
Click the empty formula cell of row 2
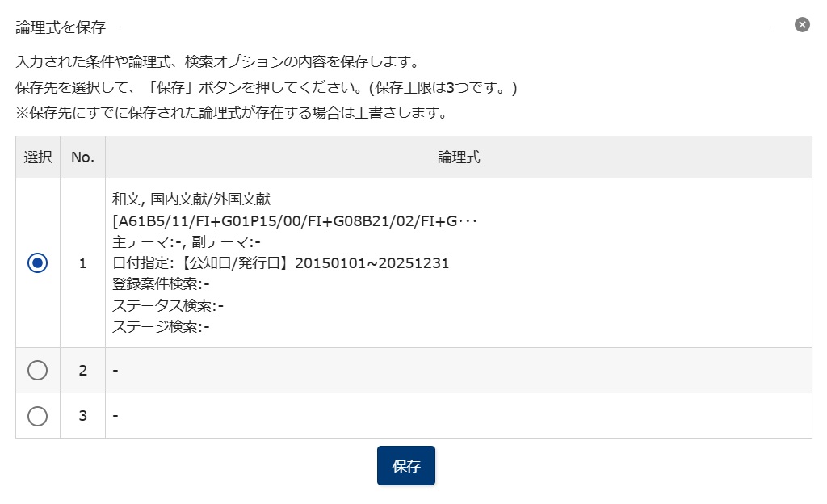pos(459,370)
